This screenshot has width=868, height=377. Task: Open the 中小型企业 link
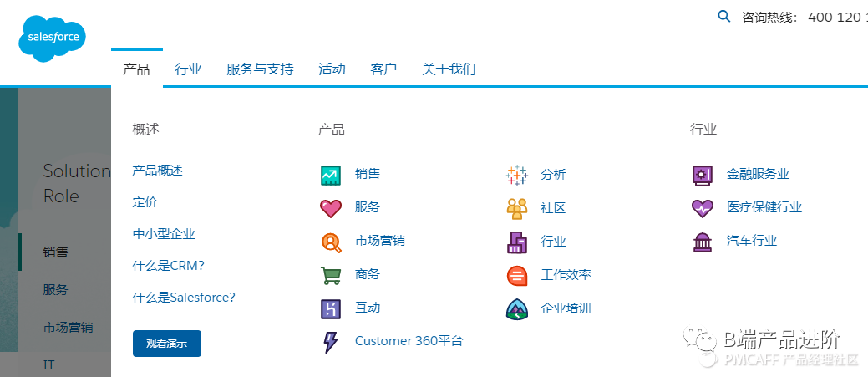click(x=164, y=233)
